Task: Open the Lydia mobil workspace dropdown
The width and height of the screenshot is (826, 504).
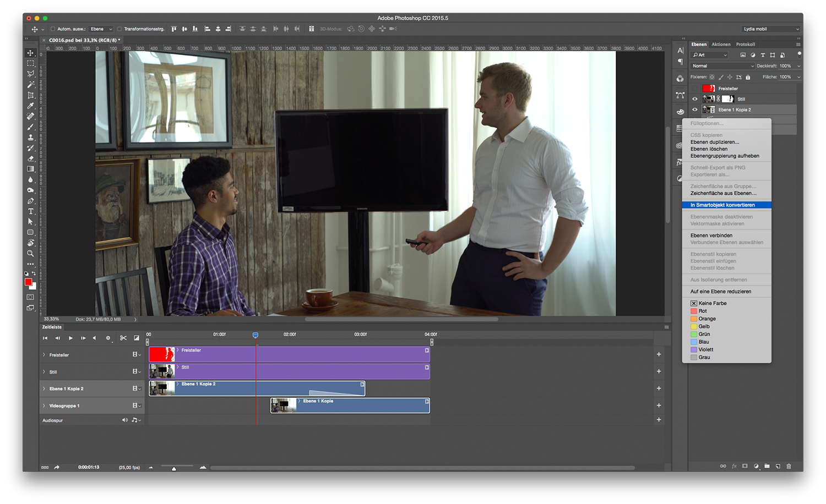Action: [x=770, y=29]
